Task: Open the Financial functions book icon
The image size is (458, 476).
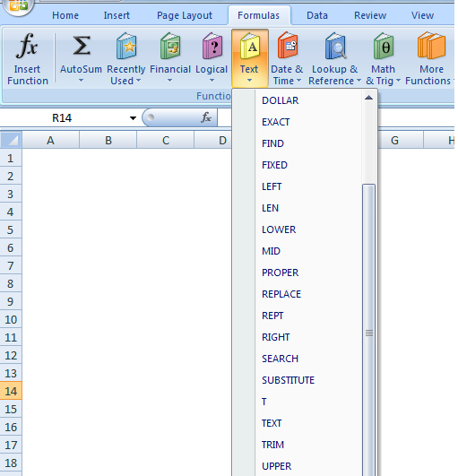Action: (170, 46)
